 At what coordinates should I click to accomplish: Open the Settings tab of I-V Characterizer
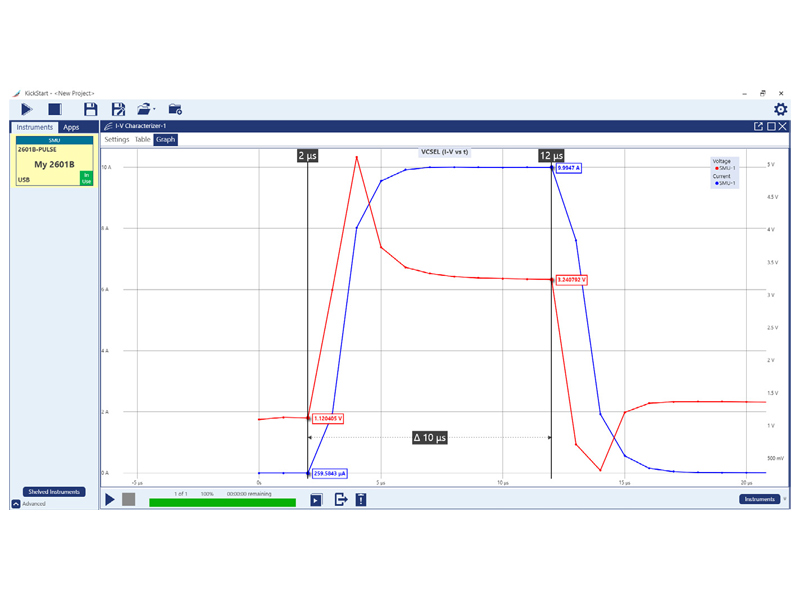click(x=117, y=140)
